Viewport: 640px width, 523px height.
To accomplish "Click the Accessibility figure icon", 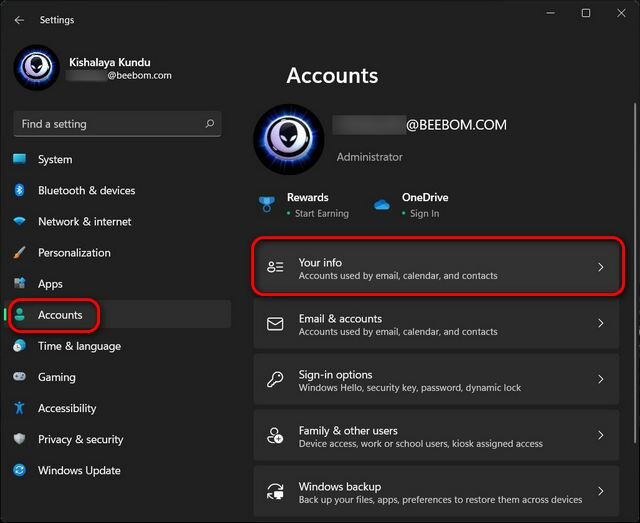I will [19, 407].
